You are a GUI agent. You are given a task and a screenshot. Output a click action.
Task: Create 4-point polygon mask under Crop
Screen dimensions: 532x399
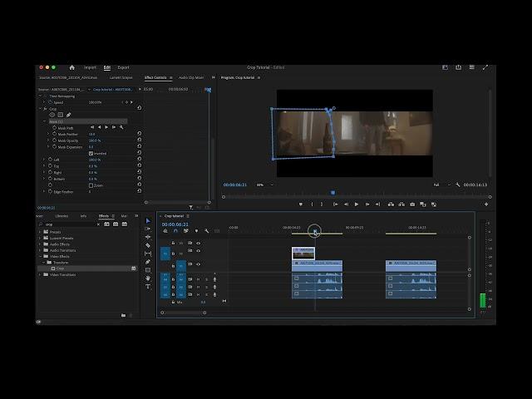click(61, 115)
